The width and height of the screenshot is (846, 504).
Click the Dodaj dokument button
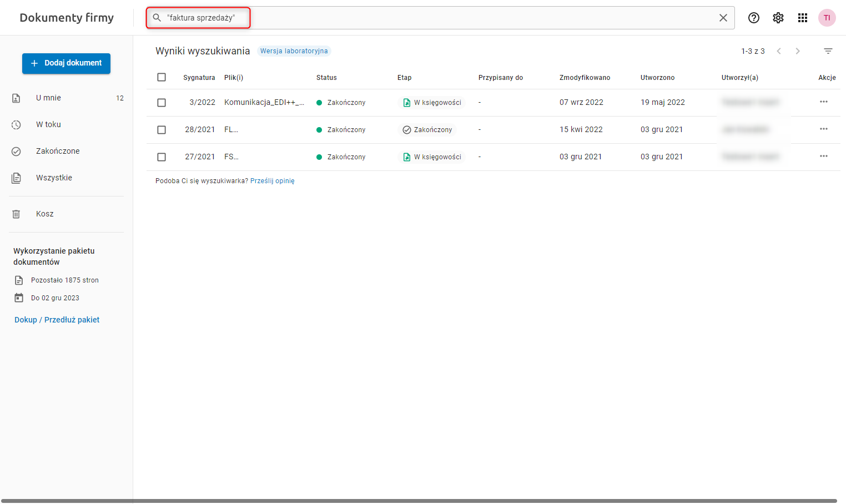66,63
